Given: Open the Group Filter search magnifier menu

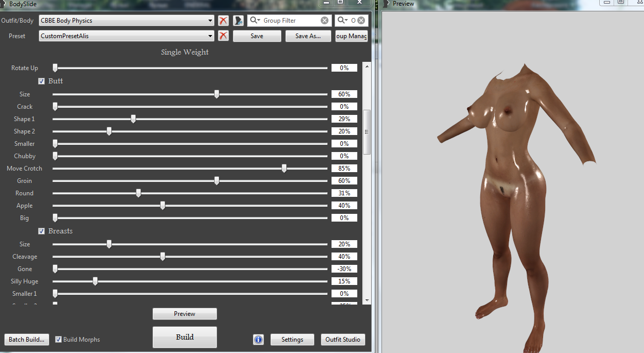Looking at the screenshot, I should [x=255, y=21].
